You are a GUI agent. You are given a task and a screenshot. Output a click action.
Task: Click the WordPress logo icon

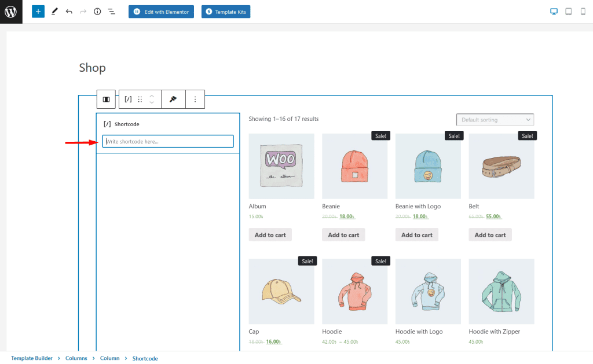[x=11, y=12]
